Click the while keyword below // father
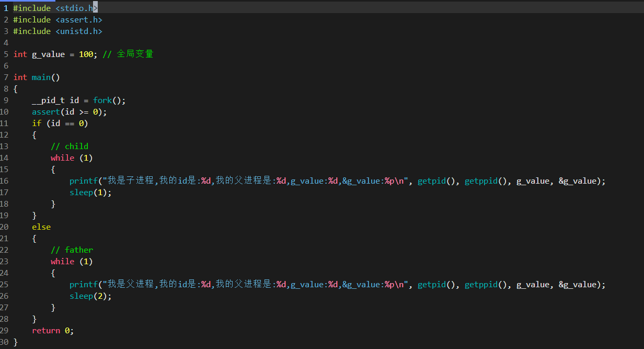The width and height of the screenshot is (644, 349). 62,262
